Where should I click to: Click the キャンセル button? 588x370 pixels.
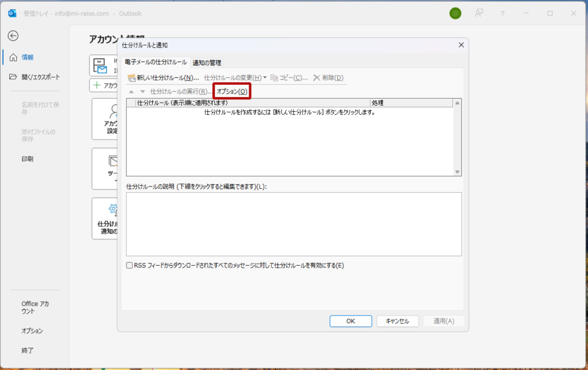397,321
